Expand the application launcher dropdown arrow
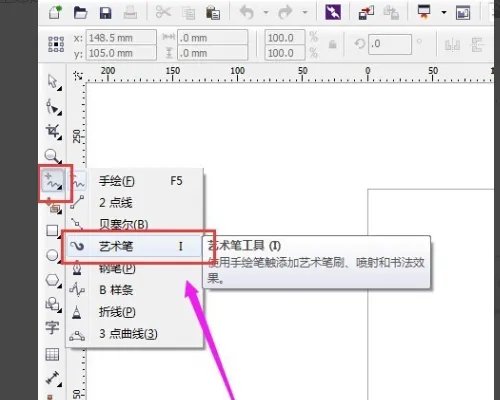The height and width of the screenshot is (400, 500). pos(444,12)
